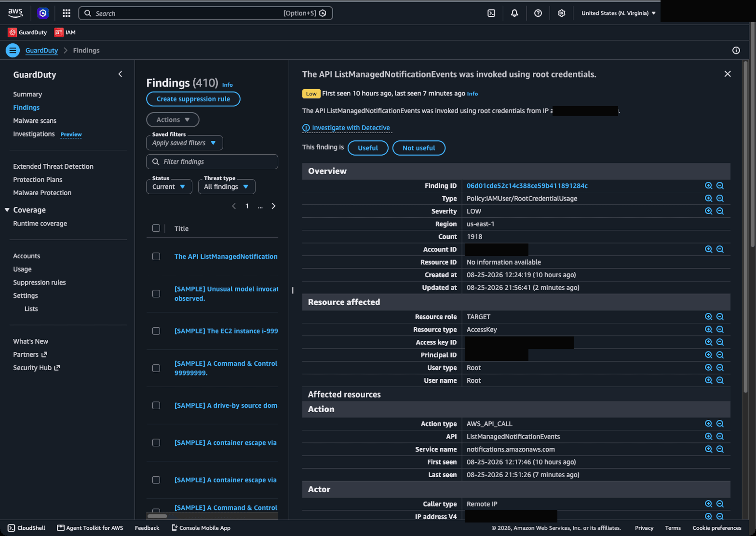This screenshot has height=536, width=756.
Task: Check the Unusual model invocation finding
Action: [156, 294]
